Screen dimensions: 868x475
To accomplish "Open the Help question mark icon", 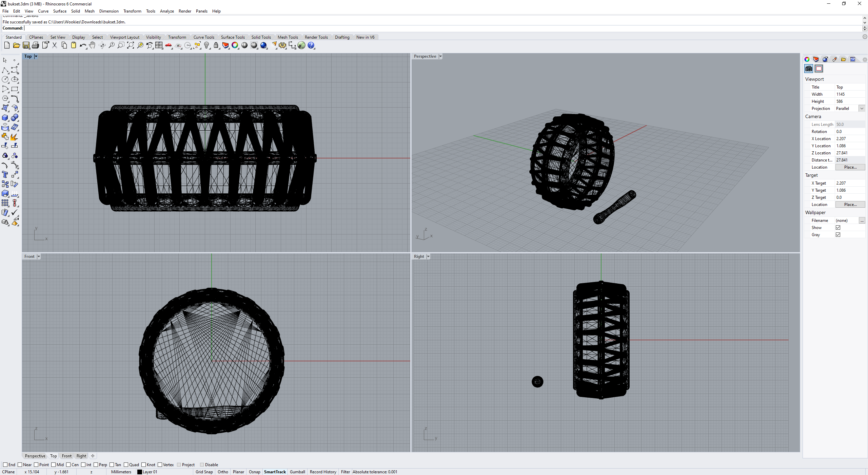I will [x=311, y=45].
